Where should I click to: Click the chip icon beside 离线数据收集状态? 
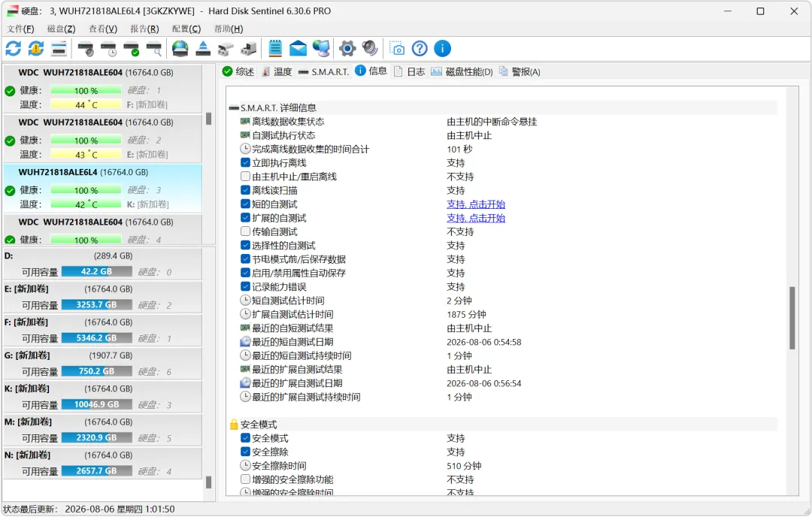(x=245, y=121)
